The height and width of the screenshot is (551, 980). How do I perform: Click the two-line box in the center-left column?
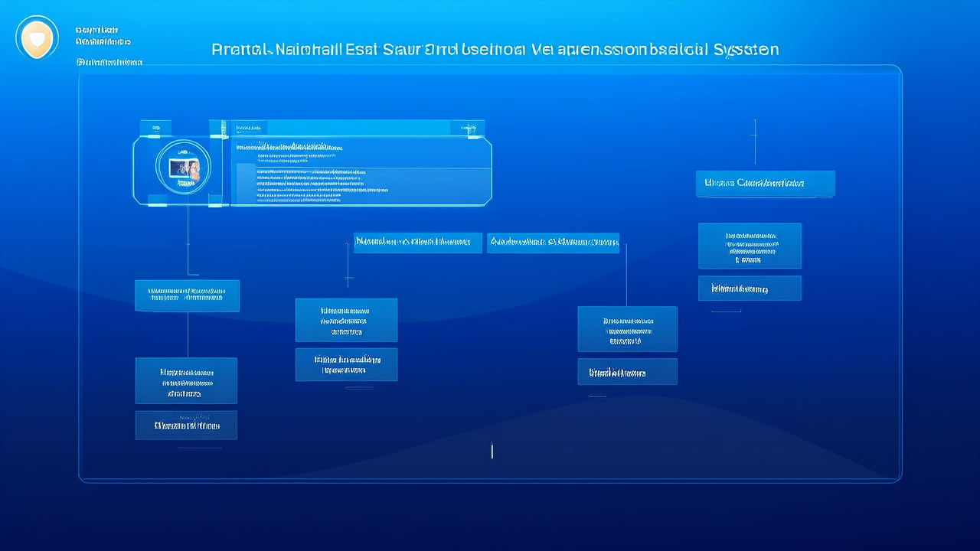pyautogui.click(x=346, y=364)
